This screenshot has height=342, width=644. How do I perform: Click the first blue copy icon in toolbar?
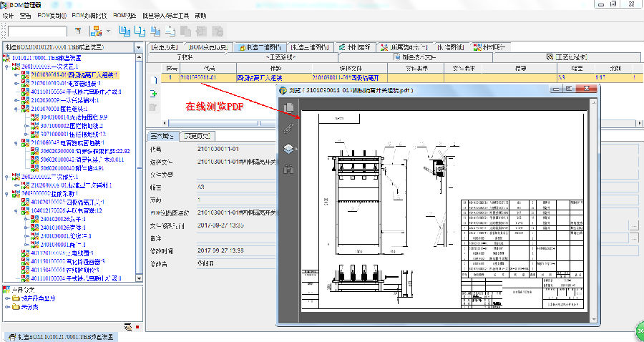pos(125,31)
